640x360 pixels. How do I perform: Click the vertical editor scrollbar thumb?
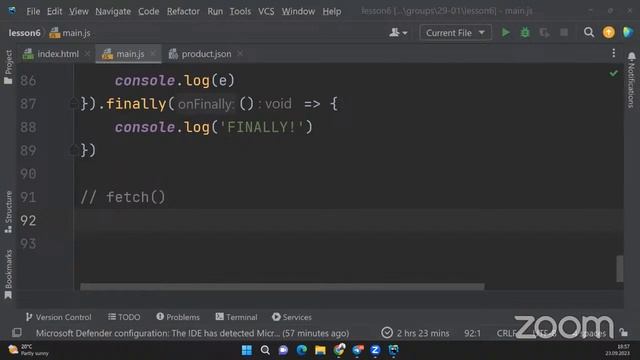coord(620,268)
